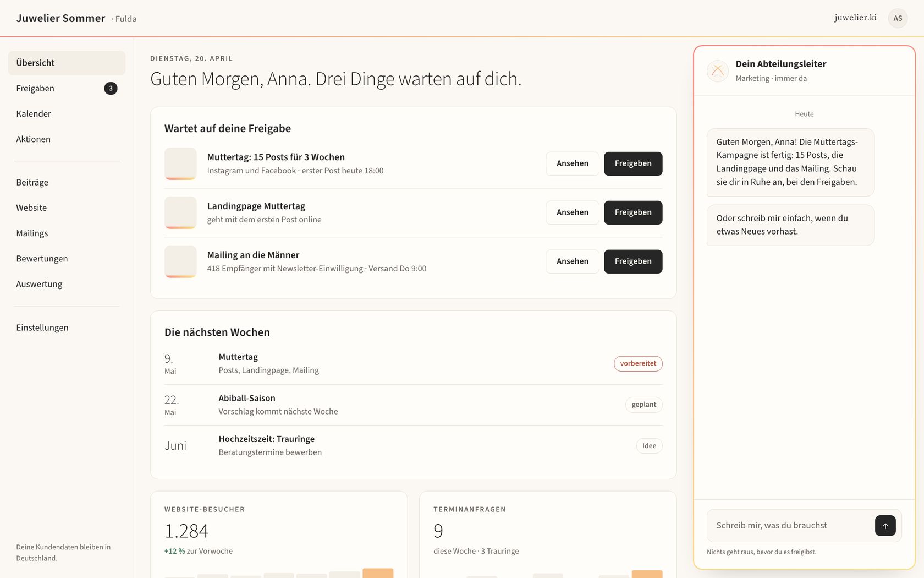Open the Muttertag posts thumbnail

tap(180, 163)
